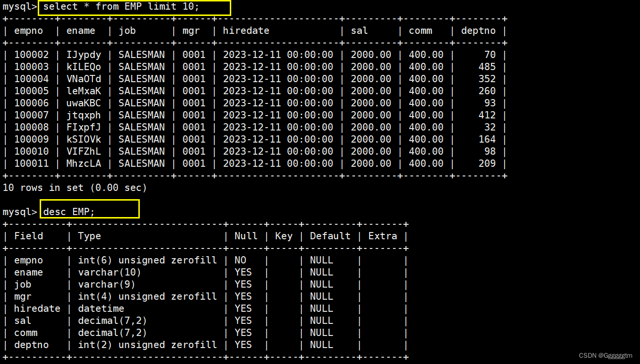The image size is (640, 364).
Task: Click deptno value 412
Action: (487, 115)
